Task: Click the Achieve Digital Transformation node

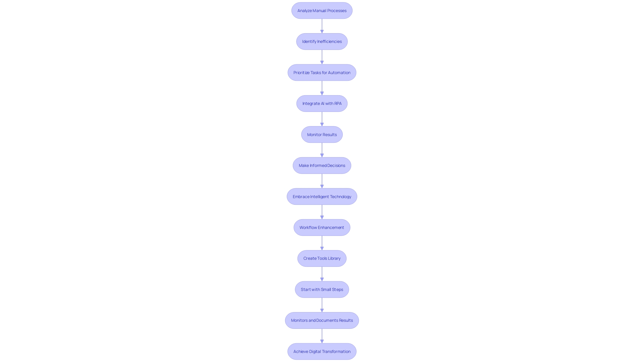Action: coord(322,351)
